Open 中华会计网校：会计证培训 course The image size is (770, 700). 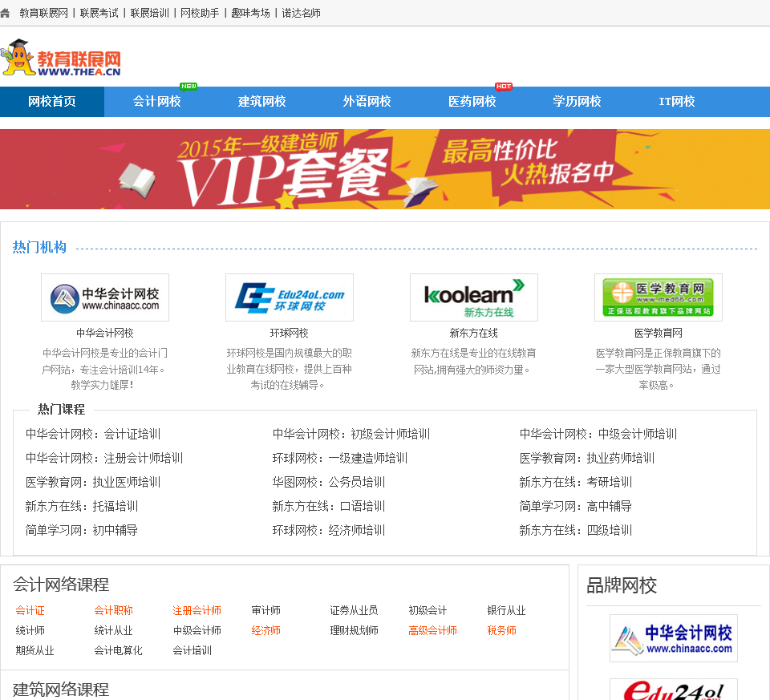pyautogui.click(x=93, y=434)
